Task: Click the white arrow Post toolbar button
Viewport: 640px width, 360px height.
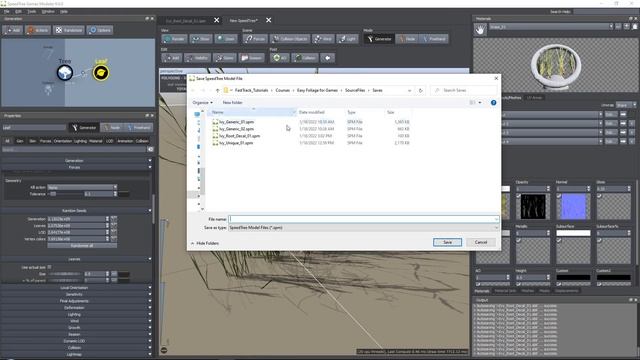Action: (x=327, y=58)
